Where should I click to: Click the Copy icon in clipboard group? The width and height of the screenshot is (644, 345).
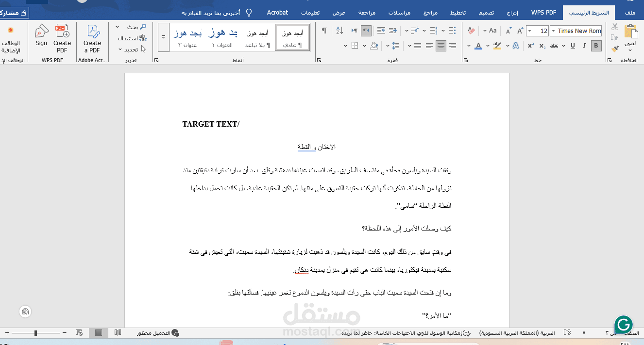[x=615, y=38]
